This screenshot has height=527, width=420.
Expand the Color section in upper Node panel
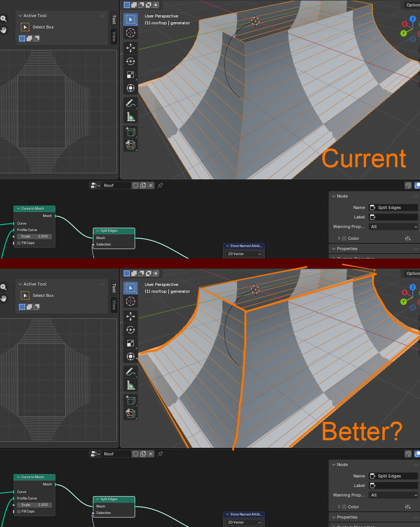(x=339, y=238)
